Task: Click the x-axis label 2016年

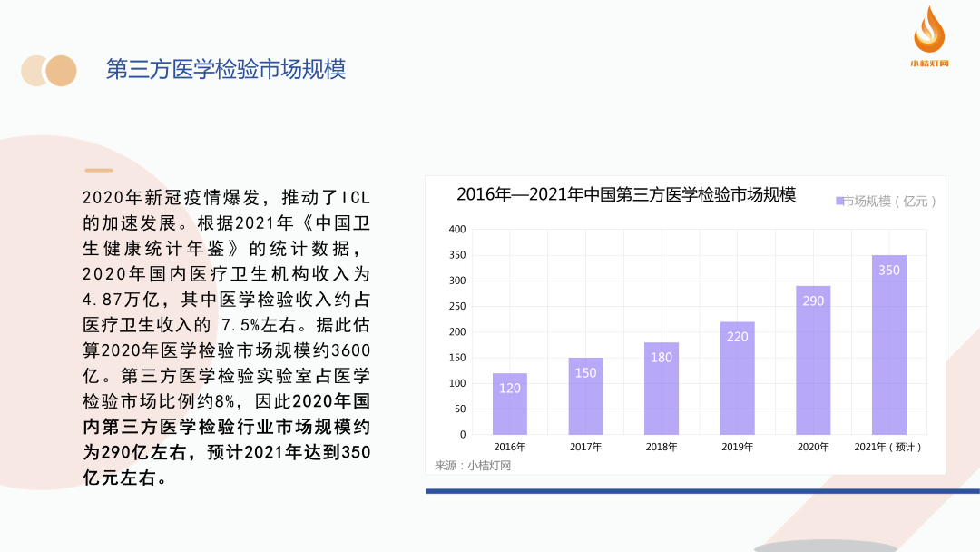Action: (x=510, y=447)
